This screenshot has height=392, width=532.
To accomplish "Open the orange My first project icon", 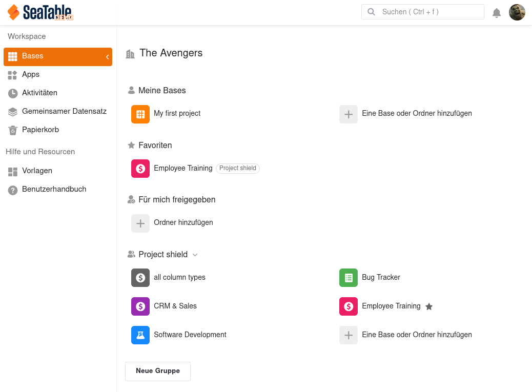I will (140, 114).
